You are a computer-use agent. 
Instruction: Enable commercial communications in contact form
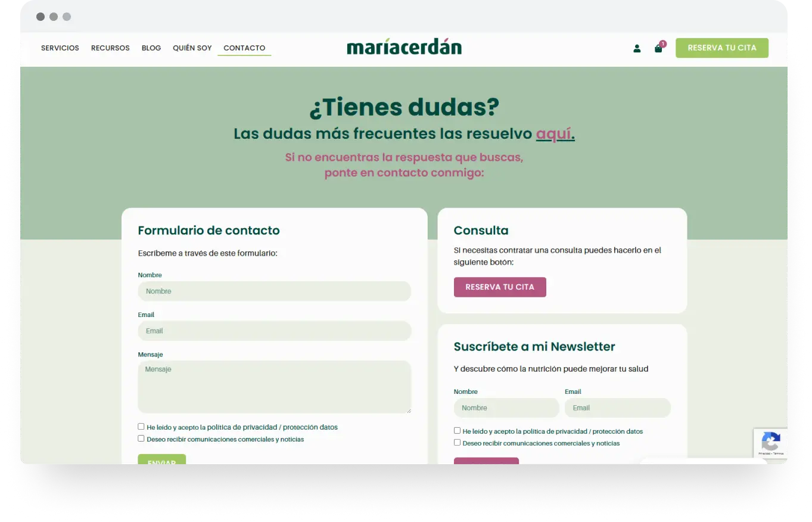tap(141, 439)
